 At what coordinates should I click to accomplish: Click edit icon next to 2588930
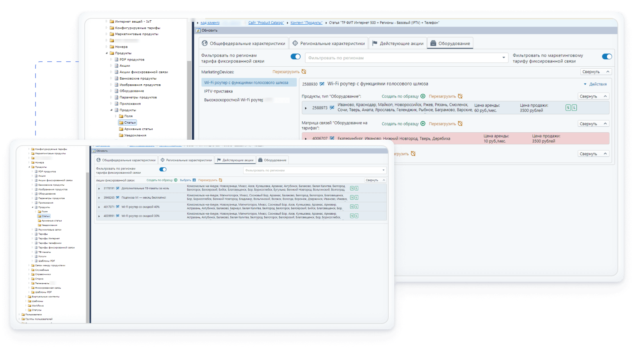[322, 84]
